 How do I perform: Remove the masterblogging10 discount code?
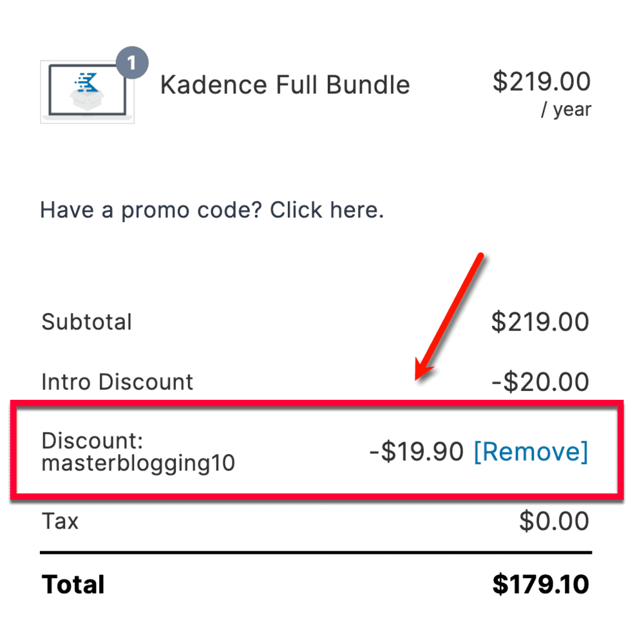click(531, 451)
